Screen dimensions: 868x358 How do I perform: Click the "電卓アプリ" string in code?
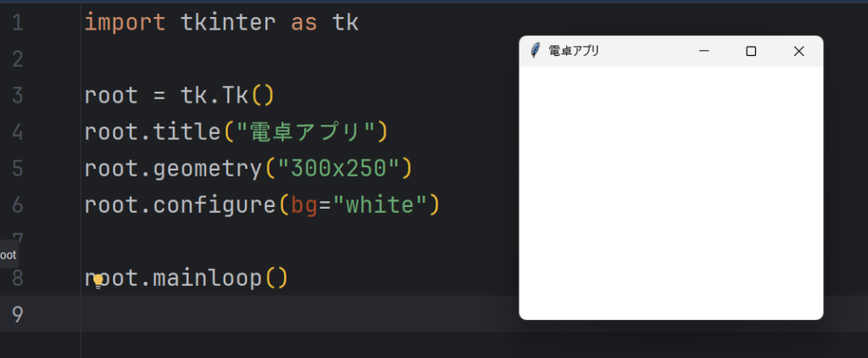tap(305, 131)
